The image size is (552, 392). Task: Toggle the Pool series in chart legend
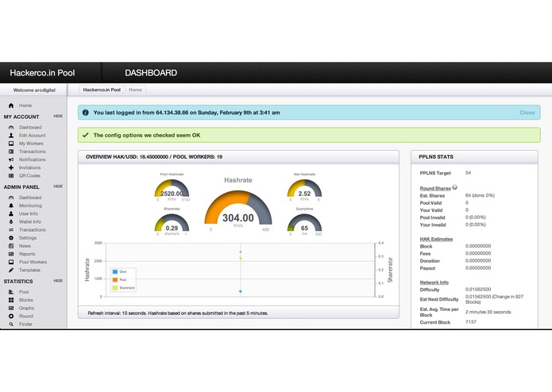[119, 280]
